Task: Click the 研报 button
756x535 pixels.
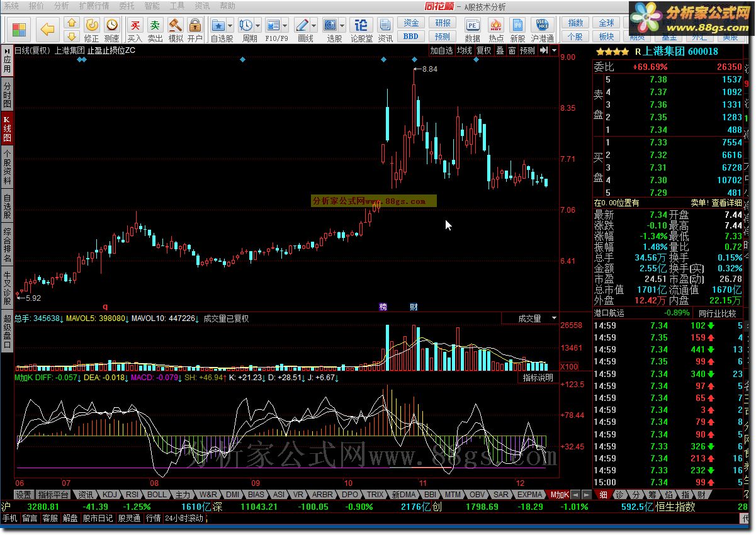Action: pyautogui.click(x=443, y=23)
